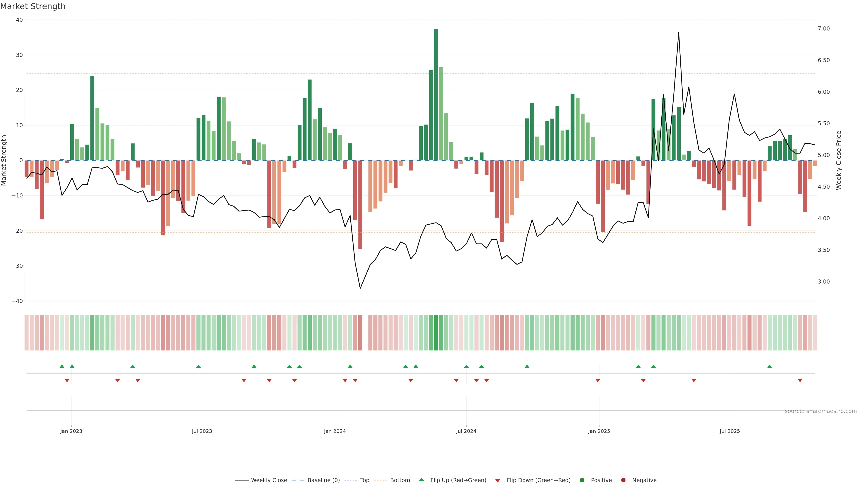The image size is (868, 488).
Task: Click the black Weekly Close line legend icon
Action: (x=242, y=480)
